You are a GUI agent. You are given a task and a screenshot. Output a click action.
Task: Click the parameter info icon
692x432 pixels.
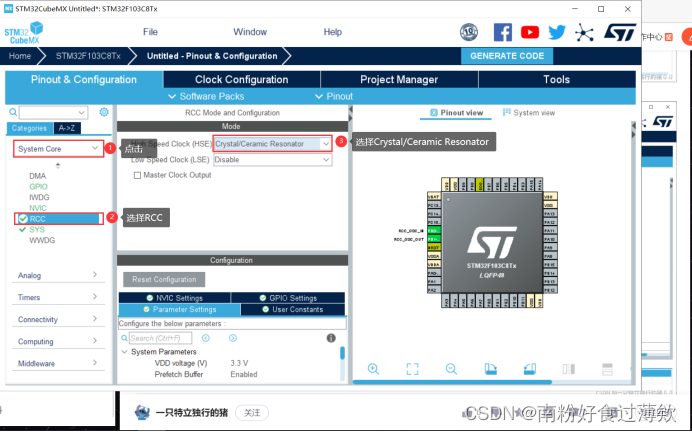[x=331, y=338]
